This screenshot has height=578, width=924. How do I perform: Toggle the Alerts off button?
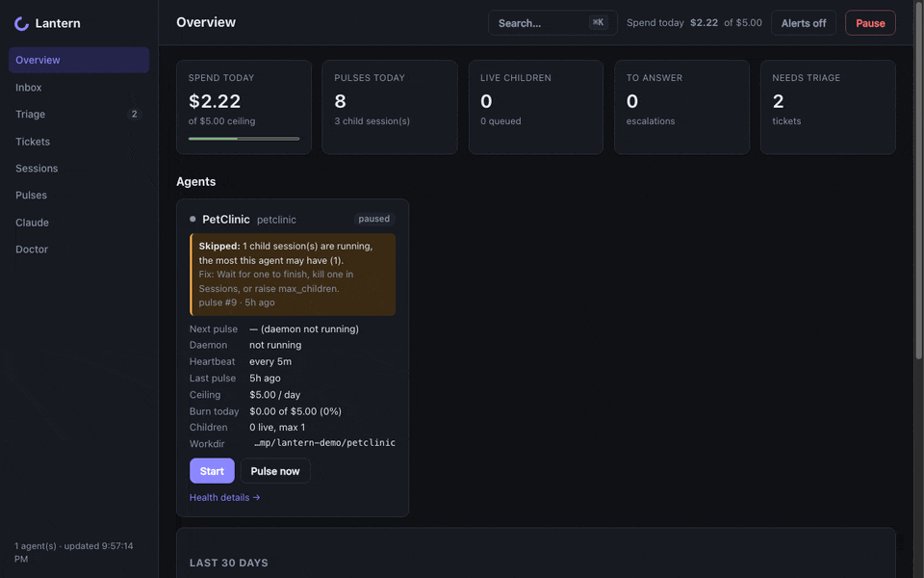pos(803,23)
